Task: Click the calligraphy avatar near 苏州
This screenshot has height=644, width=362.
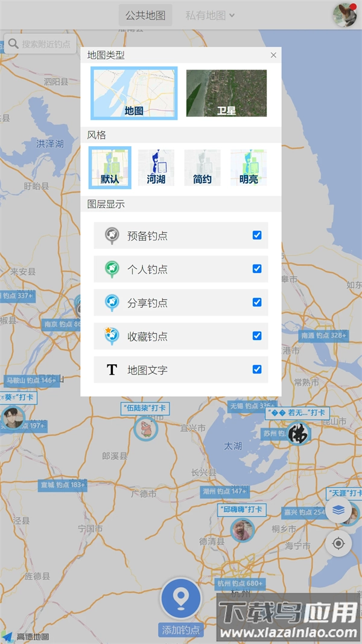Action: pyautogui.click(x=298, y=434)
